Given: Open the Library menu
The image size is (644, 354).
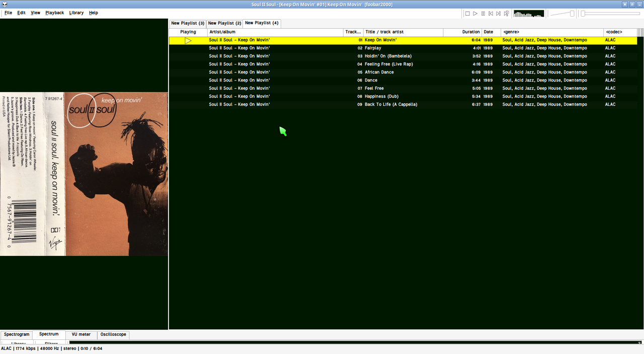Looking at the screenshot, I should click(x=76, y=13).
